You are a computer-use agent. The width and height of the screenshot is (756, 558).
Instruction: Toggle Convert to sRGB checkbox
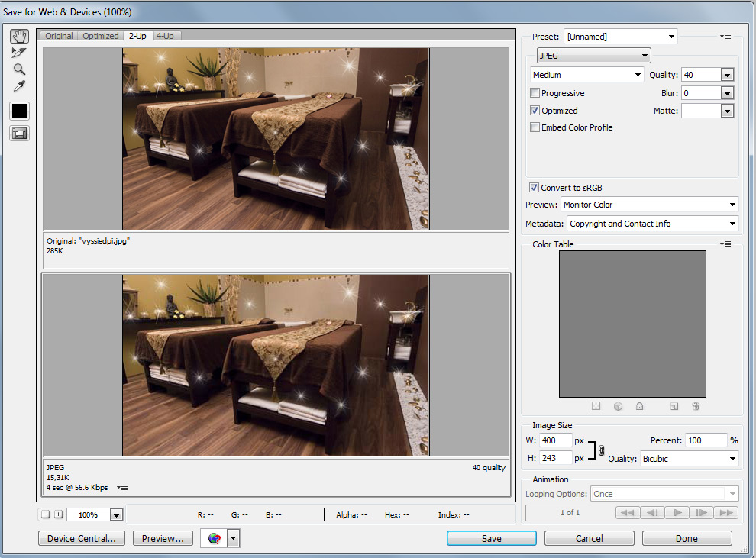534,188
